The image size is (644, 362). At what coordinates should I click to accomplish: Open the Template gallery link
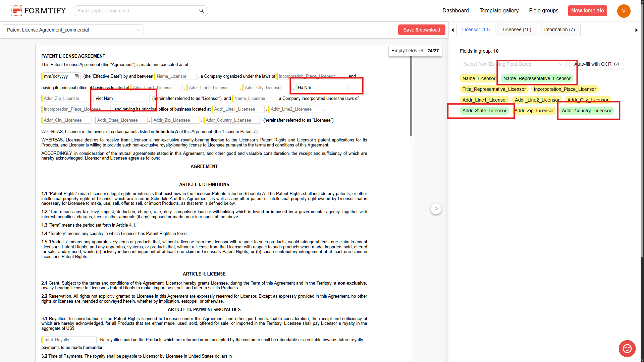(x=499, y=10)
